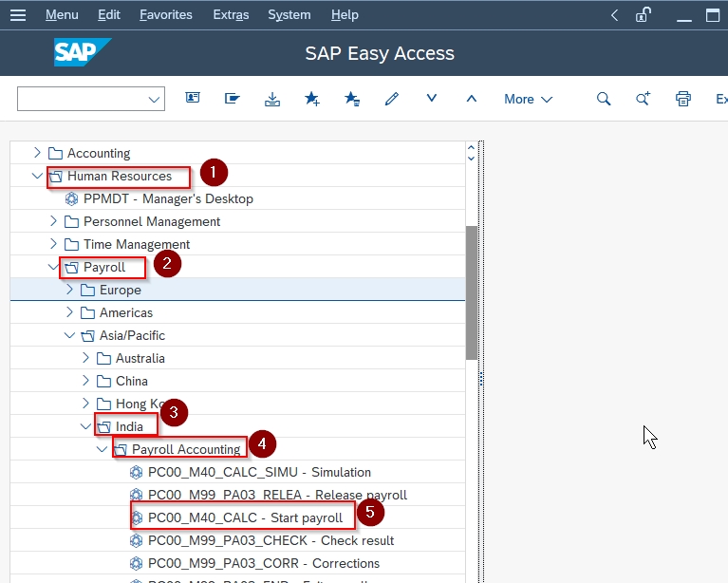Select the Americas folder label
Viewport: 728px width, 583px height.
126,312
